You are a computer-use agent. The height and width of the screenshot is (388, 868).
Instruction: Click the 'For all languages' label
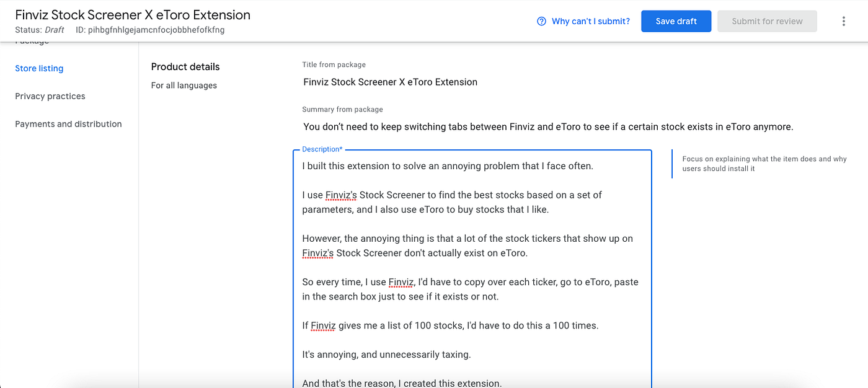point(184,86)
